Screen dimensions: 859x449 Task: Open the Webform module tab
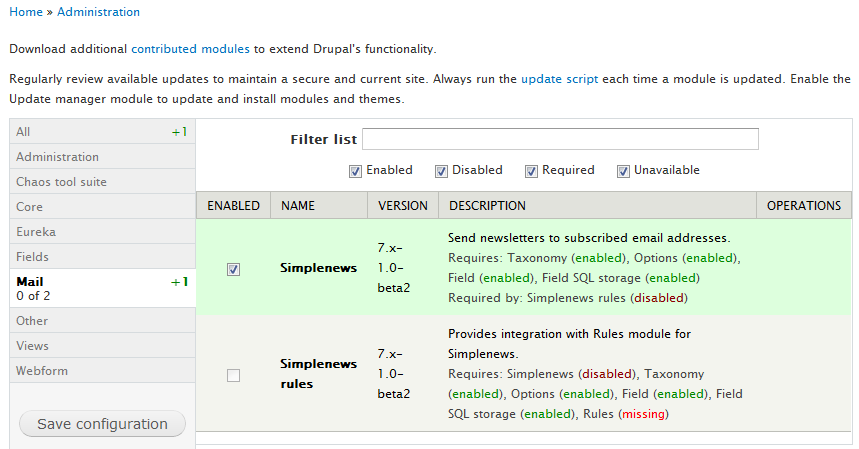point(40,371)
